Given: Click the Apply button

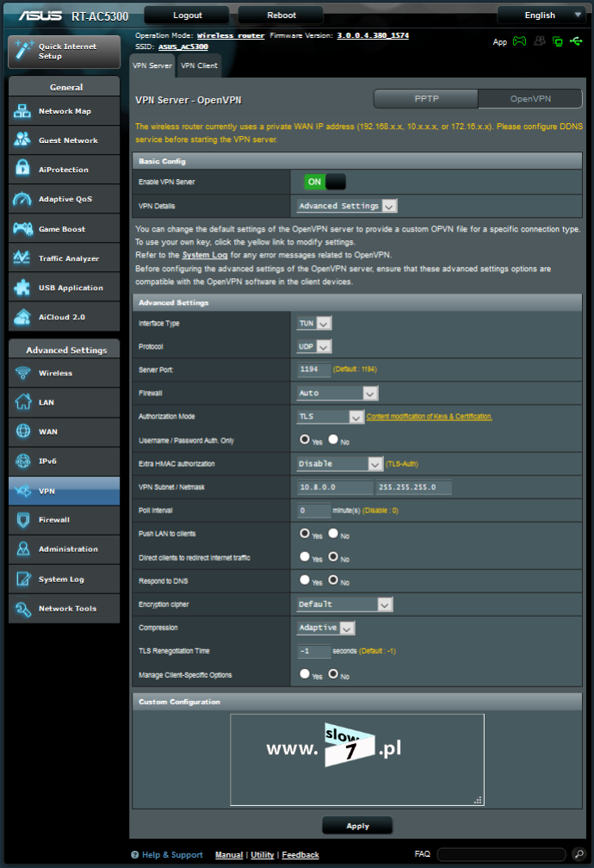Looking at the screenshot, I should tap(357, 826).
